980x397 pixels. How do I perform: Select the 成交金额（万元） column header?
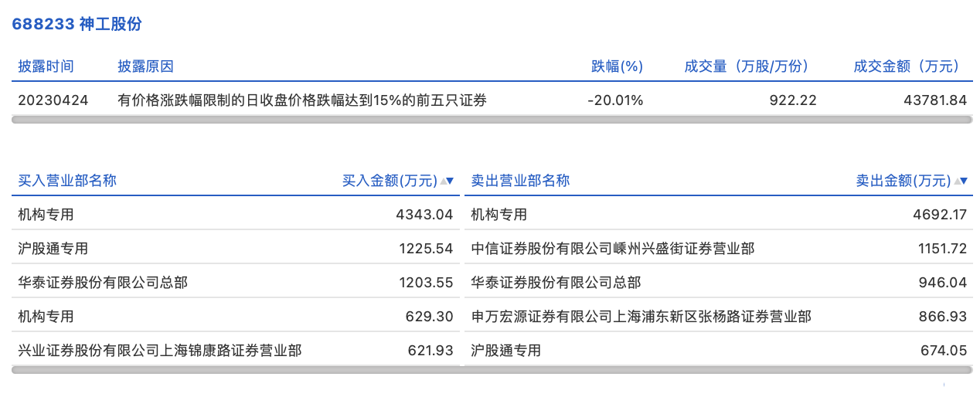(906, 66)
